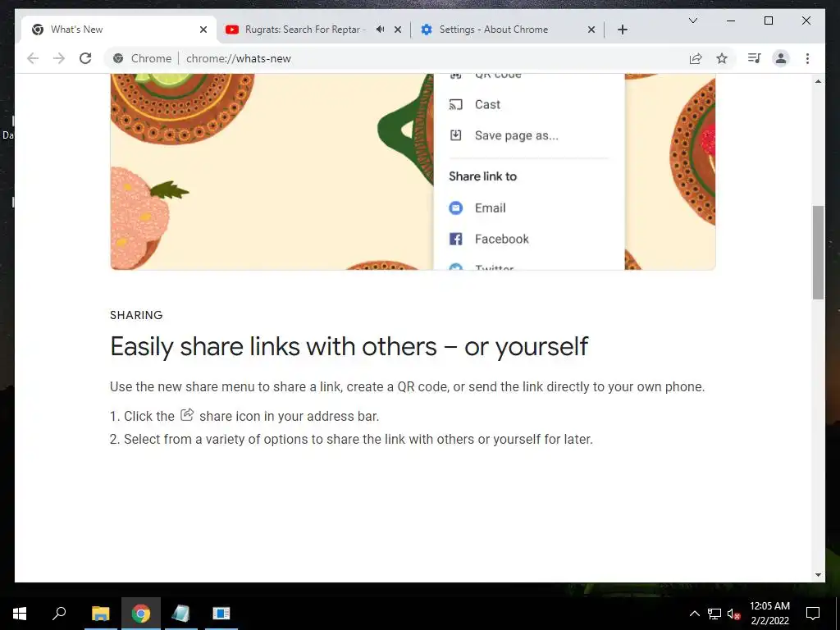Click the muted volume tray icon

(733, 614)
